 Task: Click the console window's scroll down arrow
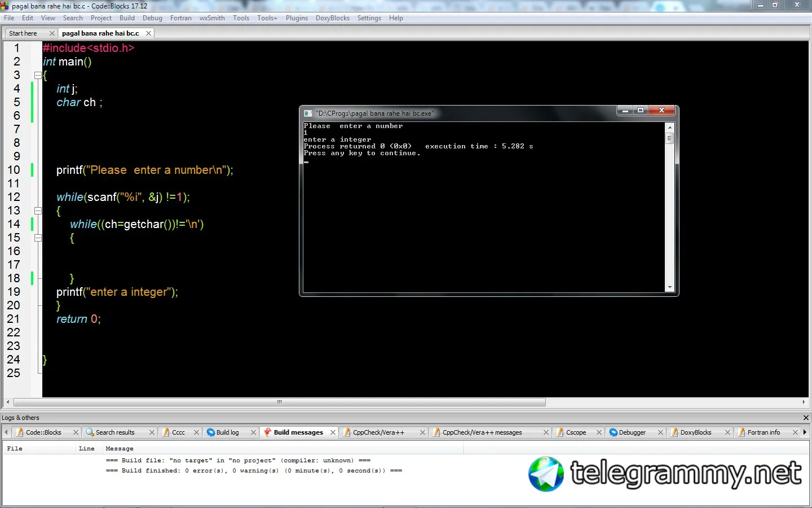coord(670,287)
